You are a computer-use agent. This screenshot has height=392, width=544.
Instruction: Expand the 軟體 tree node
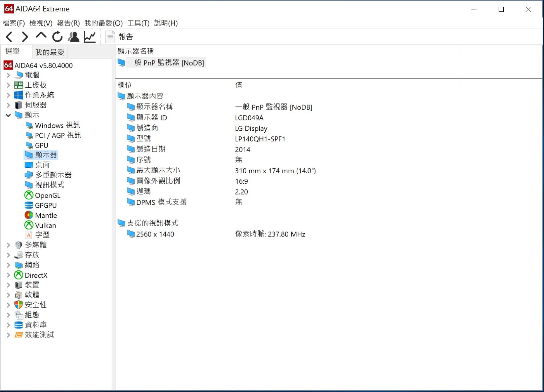pos(8,295)
